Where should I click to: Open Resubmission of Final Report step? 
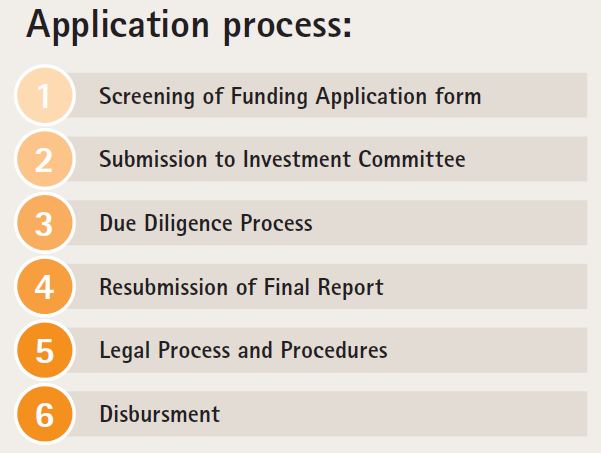241,287
